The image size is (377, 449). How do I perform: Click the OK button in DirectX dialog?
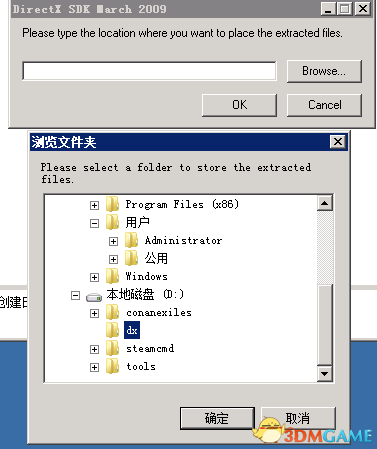click(x=239, y=105)
